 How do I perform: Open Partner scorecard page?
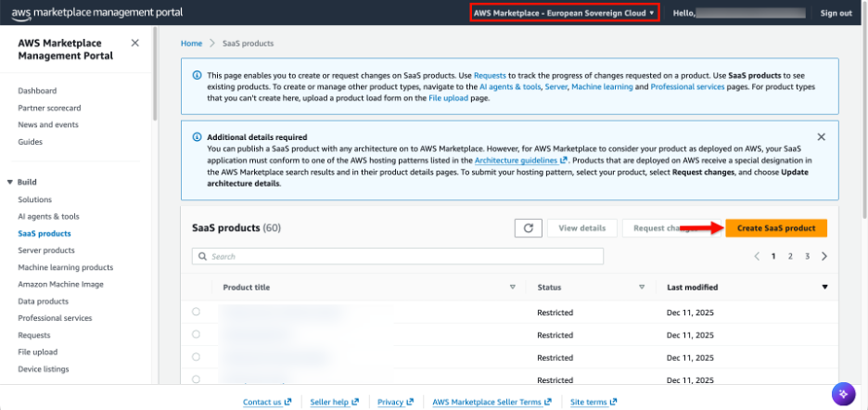[x=49, y=108]
